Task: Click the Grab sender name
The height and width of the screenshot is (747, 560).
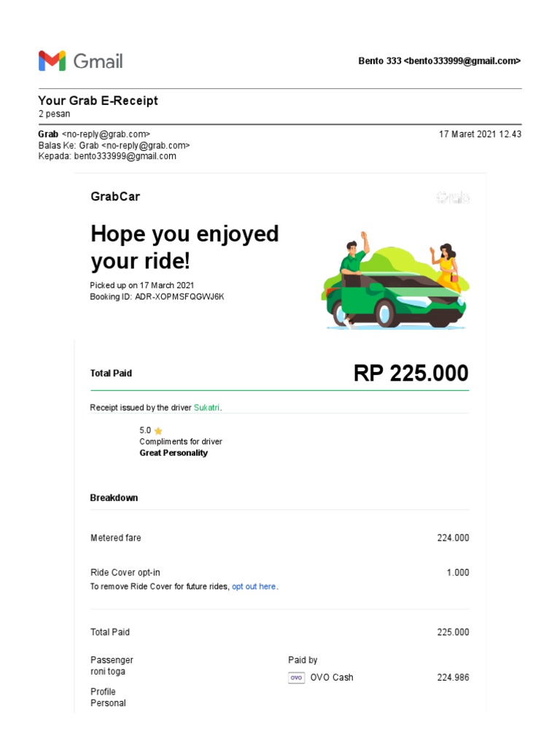Action: point(48,134)
